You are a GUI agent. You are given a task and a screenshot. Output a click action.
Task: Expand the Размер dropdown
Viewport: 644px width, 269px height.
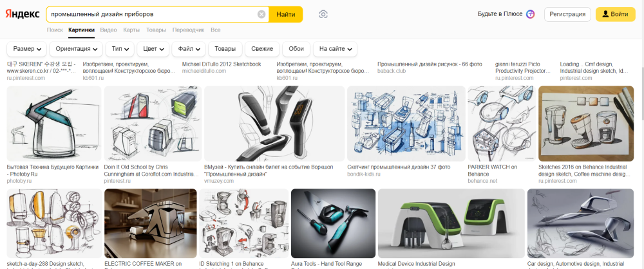point(28,49)
